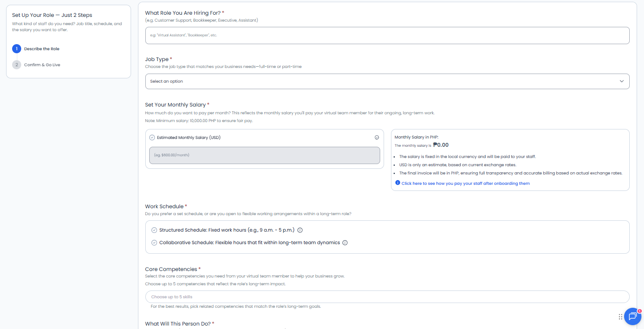Click the Job Type chevron arrow
The image size is (644, 329).
click(622, 81)
